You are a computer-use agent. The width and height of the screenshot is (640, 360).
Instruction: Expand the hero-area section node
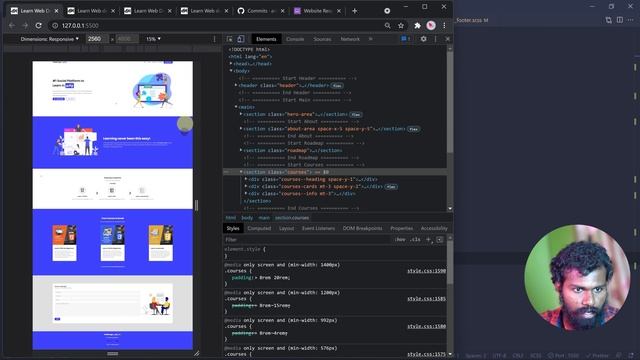(x=241, y=114)
